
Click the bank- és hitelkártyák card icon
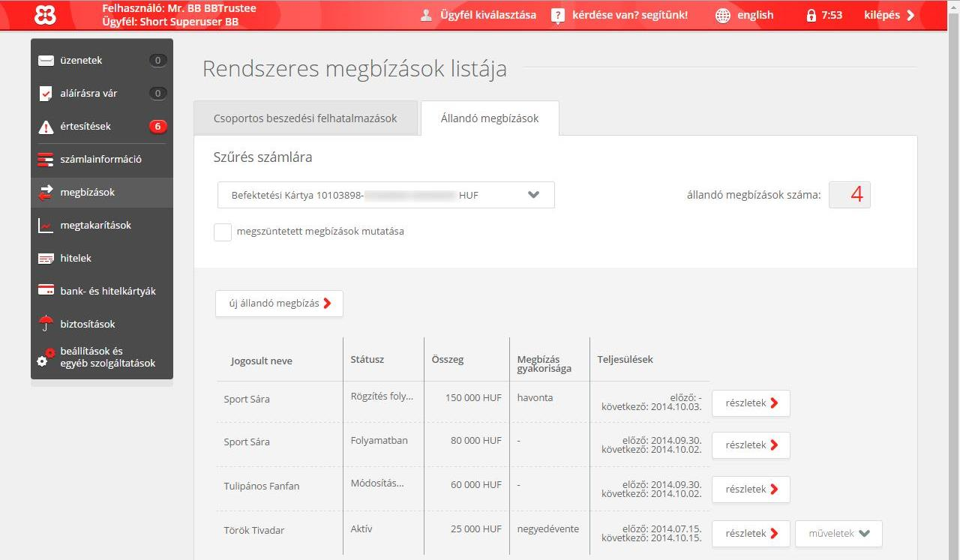(46, 291)
